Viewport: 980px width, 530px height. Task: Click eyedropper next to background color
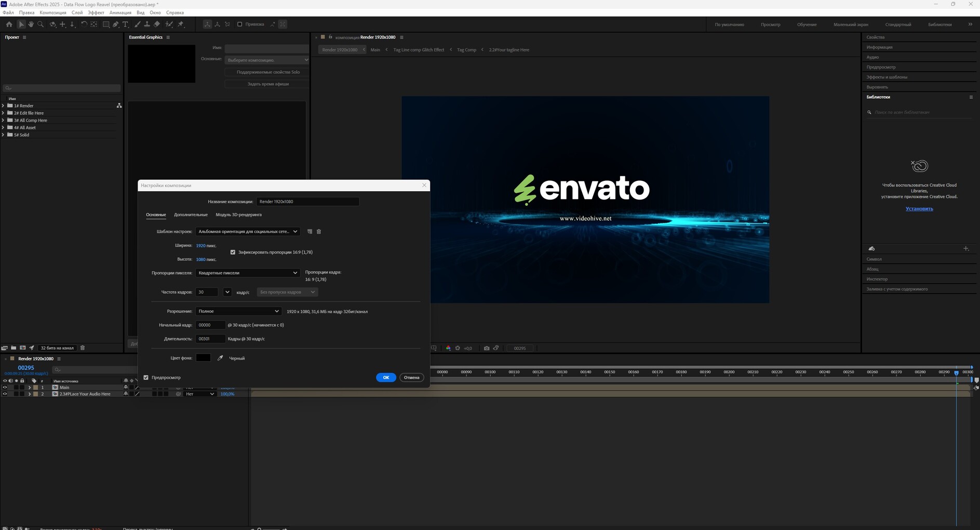[x=220, y=358]
